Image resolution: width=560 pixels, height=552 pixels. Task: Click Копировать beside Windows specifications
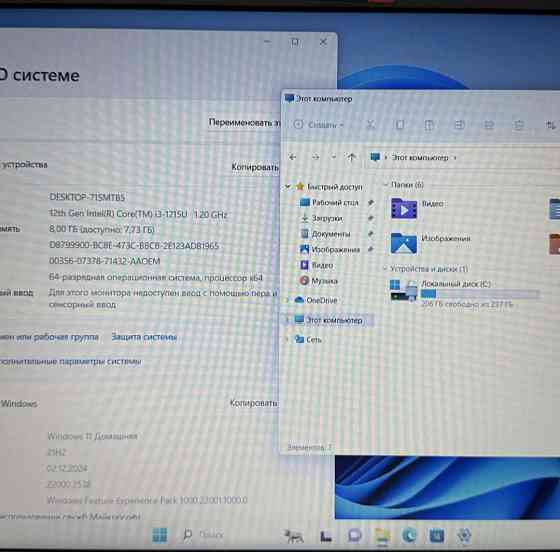point(254,403)
